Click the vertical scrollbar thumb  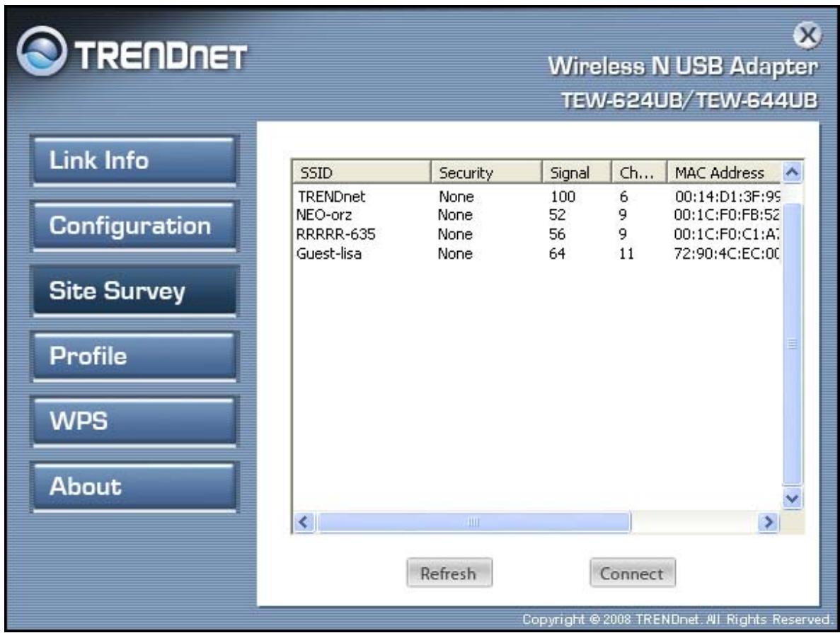(x=793, y=344)
